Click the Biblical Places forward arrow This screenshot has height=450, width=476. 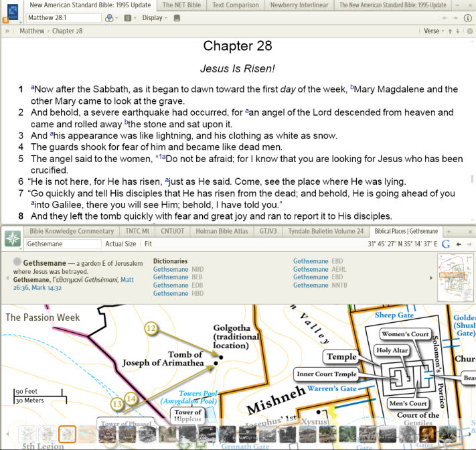tap(469, 244)
